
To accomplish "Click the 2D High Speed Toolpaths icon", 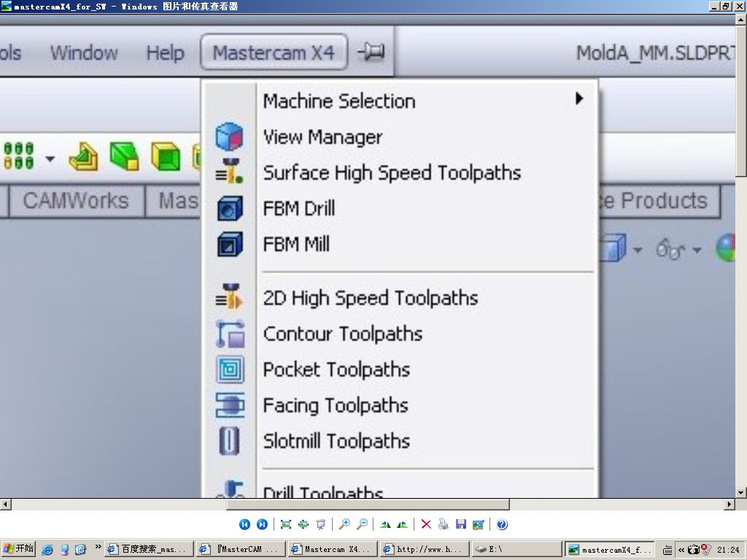I will point(229,297).
